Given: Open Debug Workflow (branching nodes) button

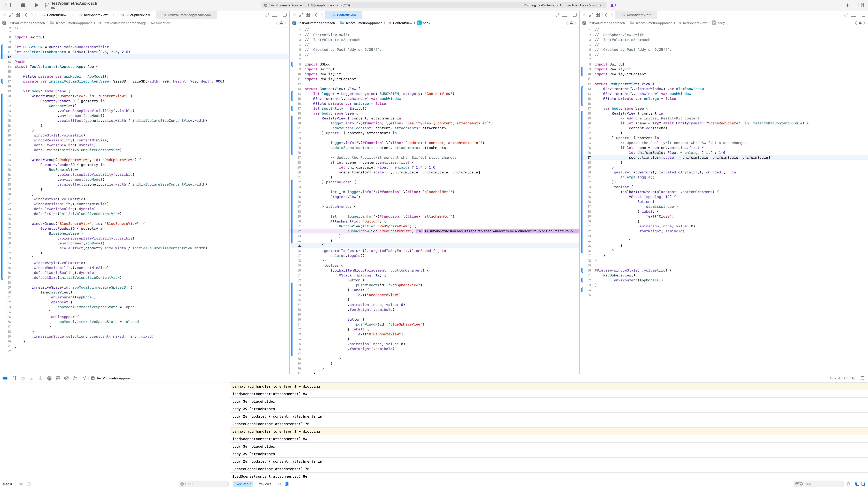Looking at the screenshot, I should coord(75,378).
